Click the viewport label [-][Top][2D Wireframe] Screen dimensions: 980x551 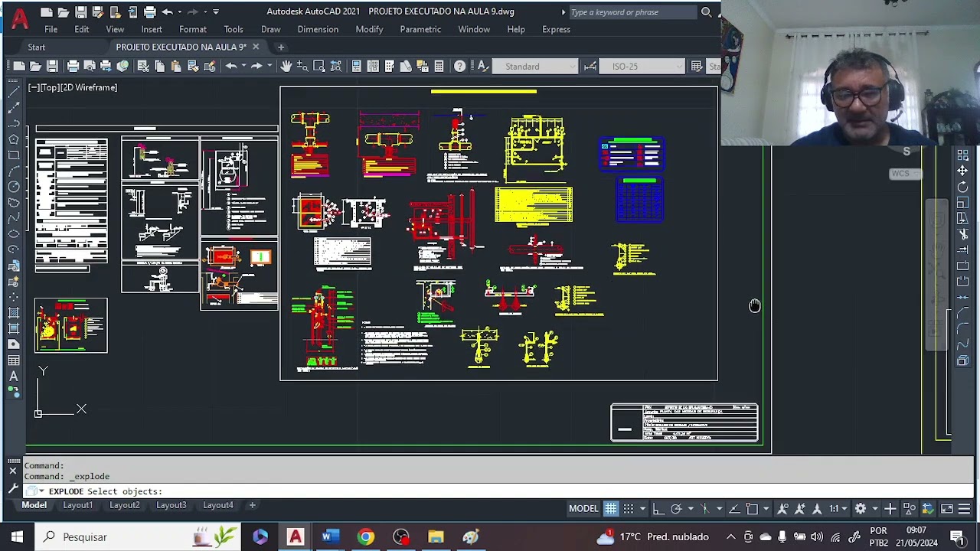pos(73,87)
